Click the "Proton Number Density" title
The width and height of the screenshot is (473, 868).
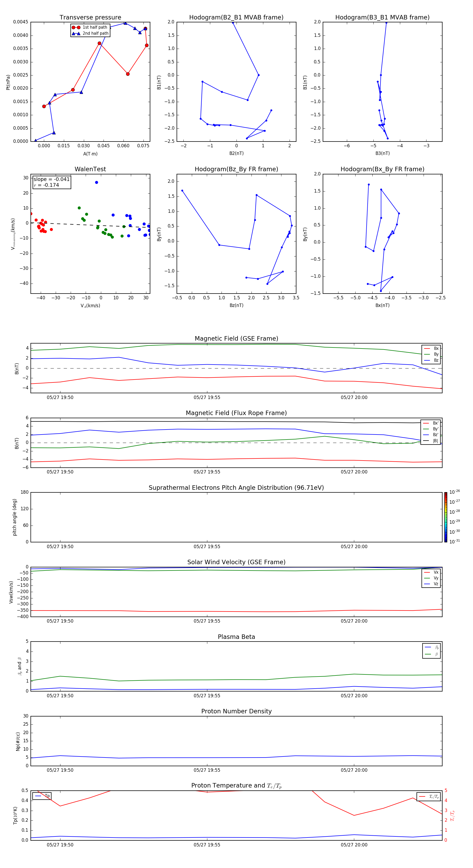click(236, 712)
